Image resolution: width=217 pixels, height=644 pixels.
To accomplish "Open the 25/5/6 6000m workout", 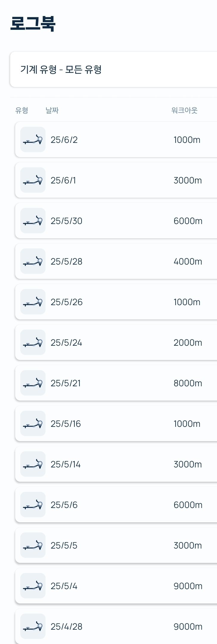I will [x=116, y=505].
